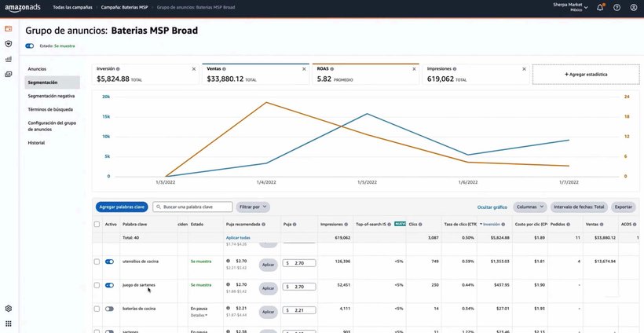
Task: Go to Todas las campañas breadcrumb
Action: tap(73, 7)
